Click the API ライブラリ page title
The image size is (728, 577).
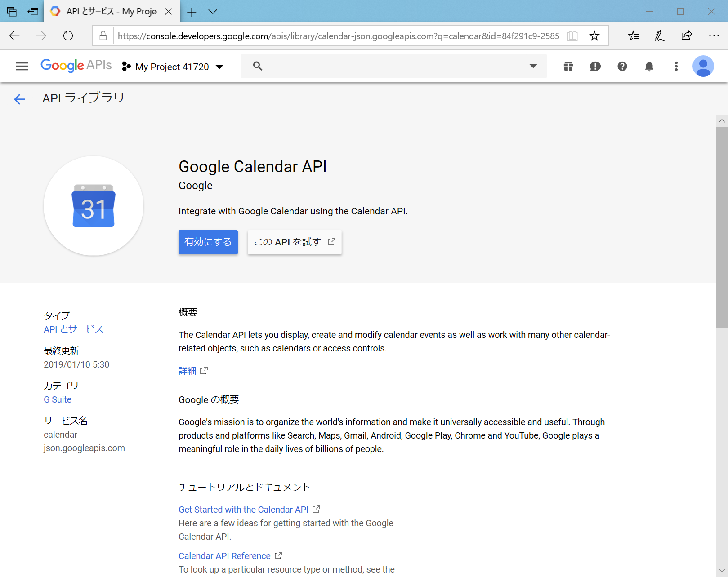pos(83,98)
